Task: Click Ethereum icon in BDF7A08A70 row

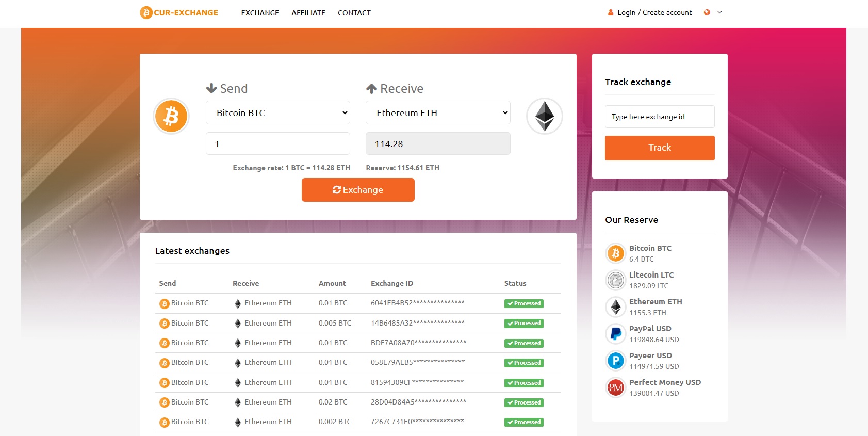Action: [238, 343]
